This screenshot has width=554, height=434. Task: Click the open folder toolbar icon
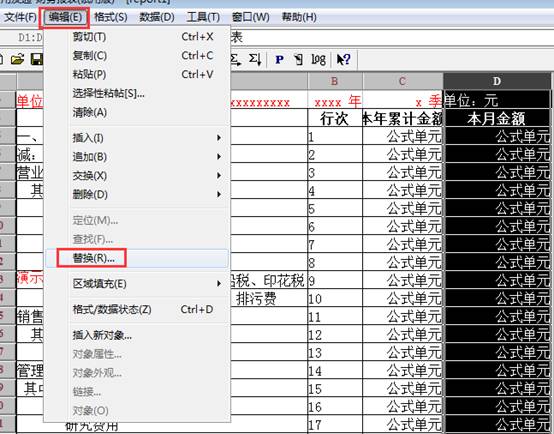17,59
